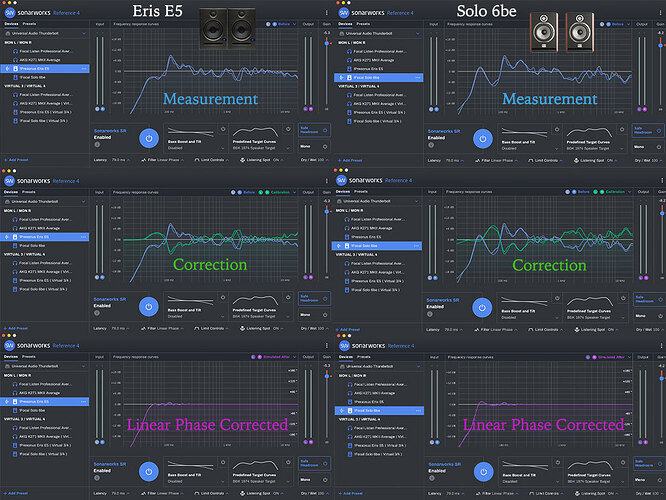Switch to Presets tab in Eris E5 Correction window
666x500 pixels.
29,192
